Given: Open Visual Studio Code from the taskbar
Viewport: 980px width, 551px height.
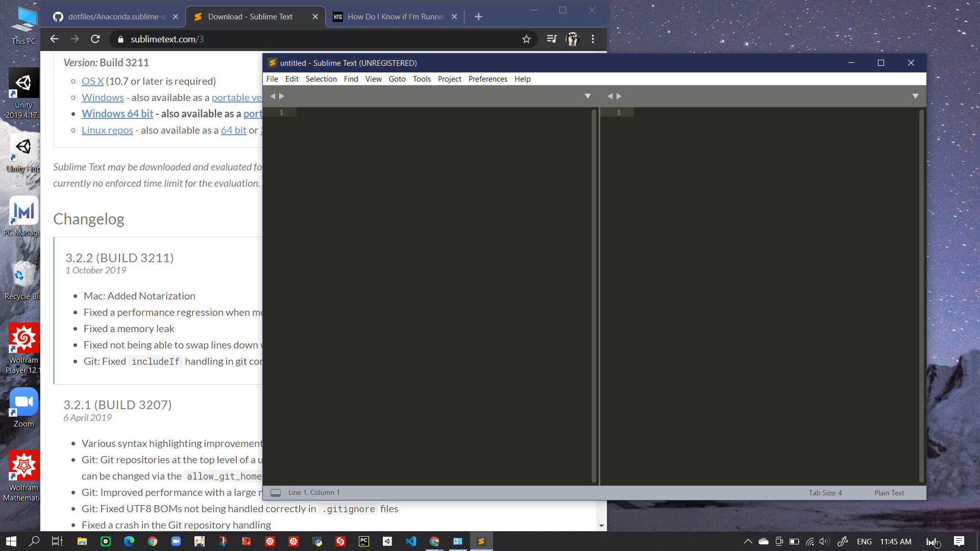Looking at the screenshot, I should coord(411,541).
